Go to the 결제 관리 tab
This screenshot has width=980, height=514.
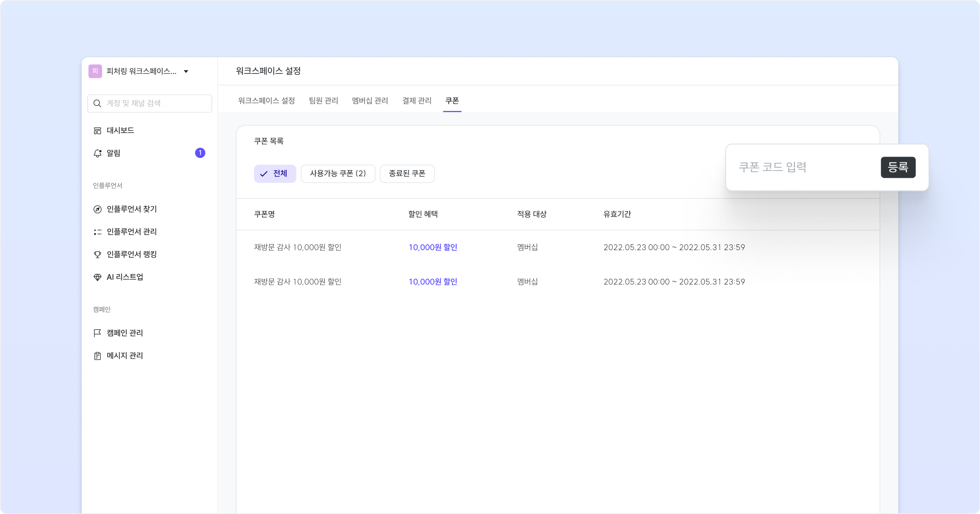coord(416,100)
